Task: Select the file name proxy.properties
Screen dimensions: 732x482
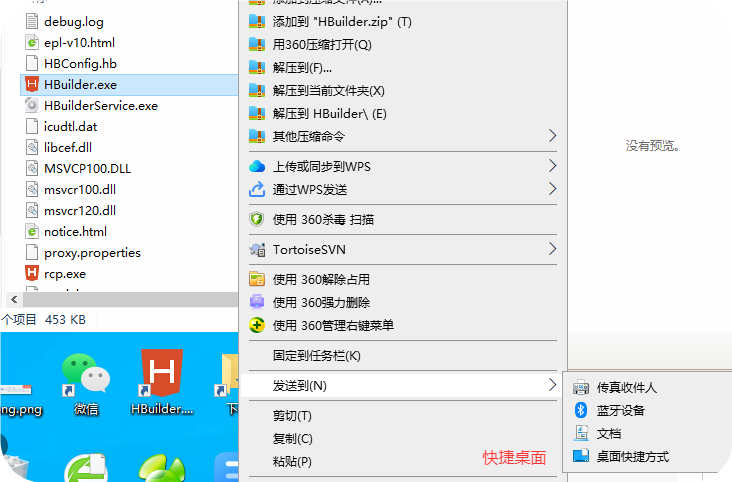Action: (x=92, y=253)
